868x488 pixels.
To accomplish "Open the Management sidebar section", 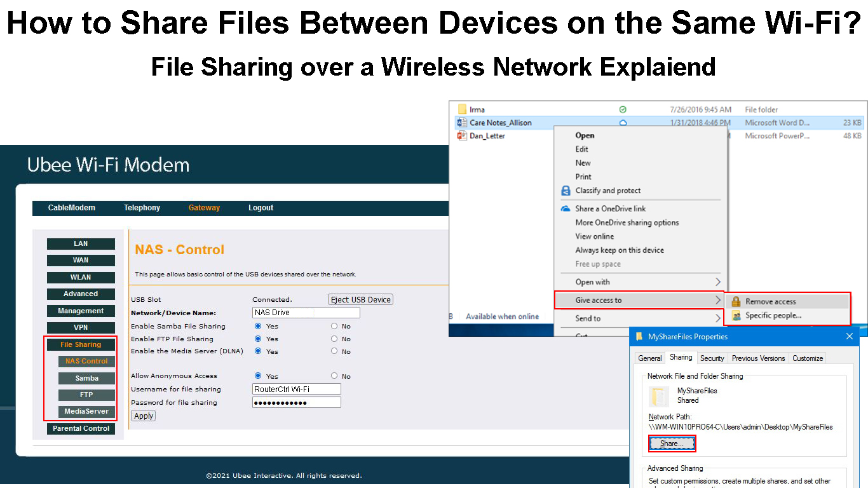I will (81, 311).
